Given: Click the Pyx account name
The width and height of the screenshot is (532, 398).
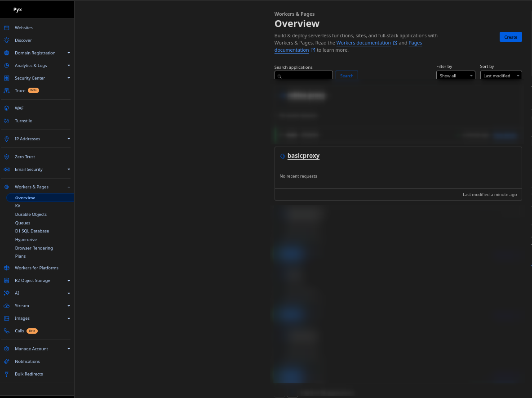Looking at the screenshot, I should click(x=18, y=9).
